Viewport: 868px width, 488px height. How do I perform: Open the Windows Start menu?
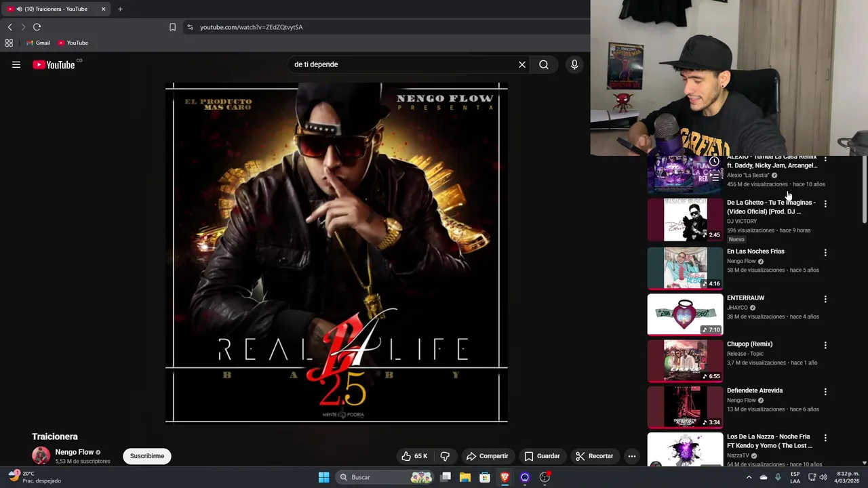pyautogui.click(x=324, y=477)
